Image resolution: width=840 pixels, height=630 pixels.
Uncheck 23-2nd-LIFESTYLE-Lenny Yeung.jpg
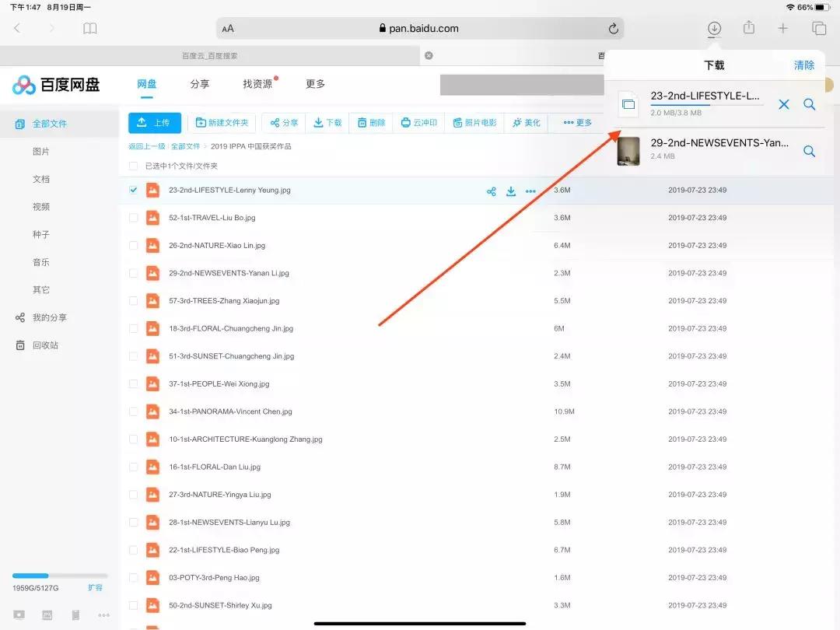134,191
